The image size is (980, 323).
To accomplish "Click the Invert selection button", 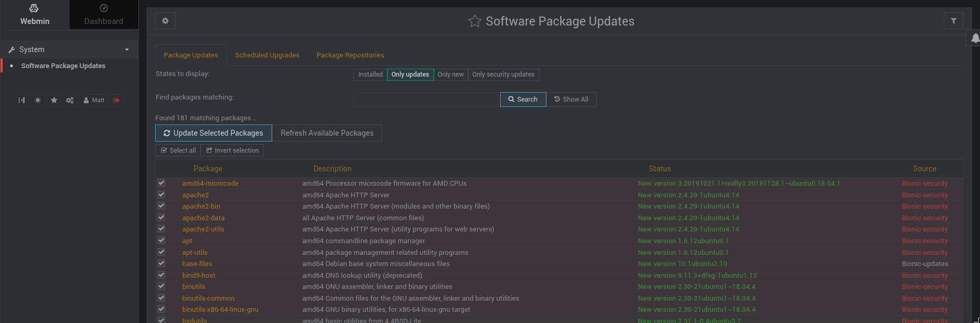I will [232, 151].
